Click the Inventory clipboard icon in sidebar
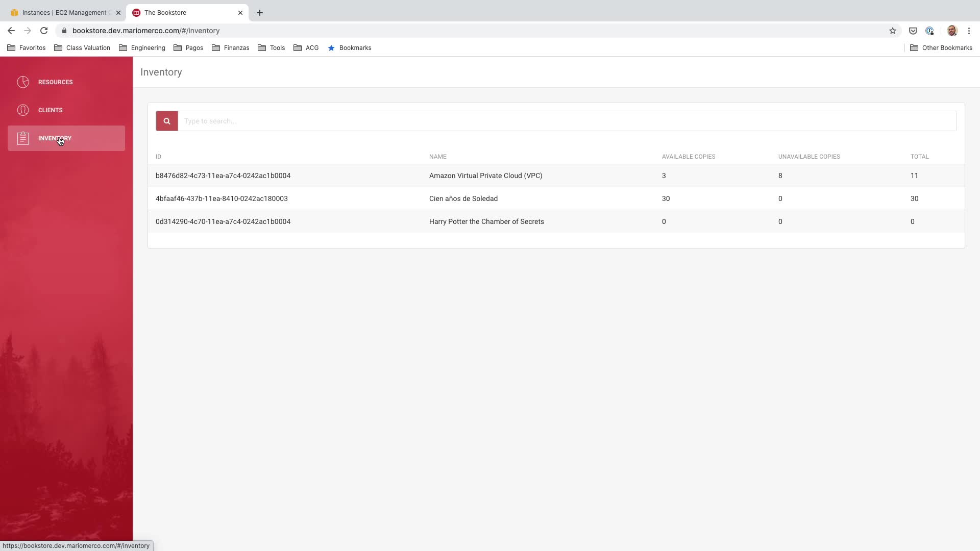Image resolution: width=980 pixels, height=551 pixels. 23,138
